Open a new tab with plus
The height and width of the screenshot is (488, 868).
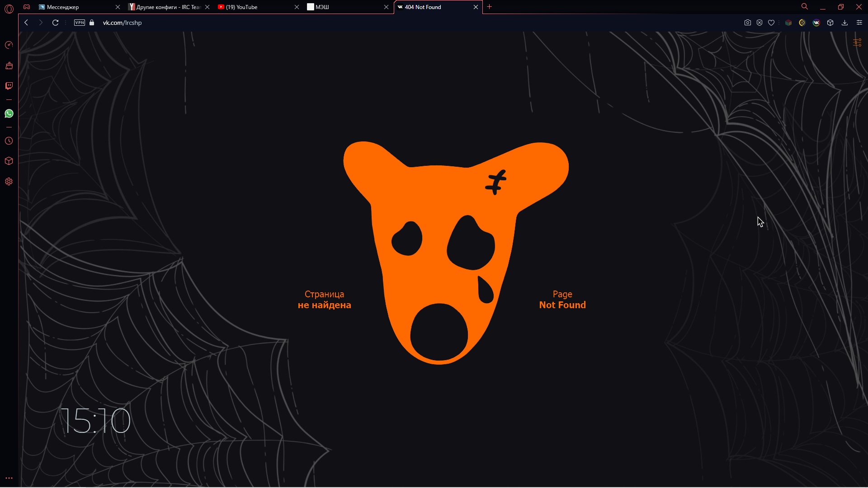click(490, 7)
